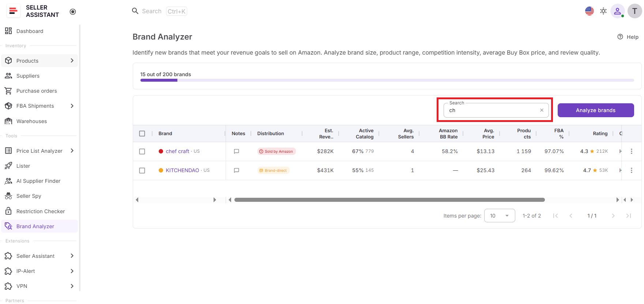Go to the next page
This screenshot has height=304, width=644.
[x=613, y=216]
